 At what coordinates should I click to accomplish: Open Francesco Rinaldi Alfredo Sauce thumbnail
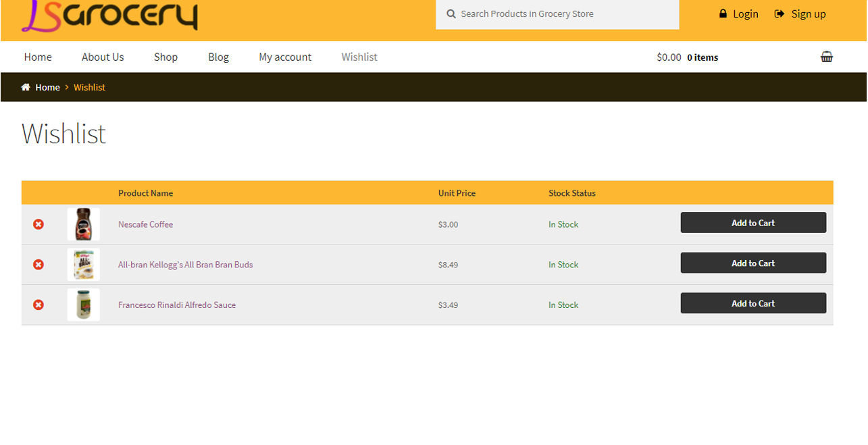[x=84, y=305]
